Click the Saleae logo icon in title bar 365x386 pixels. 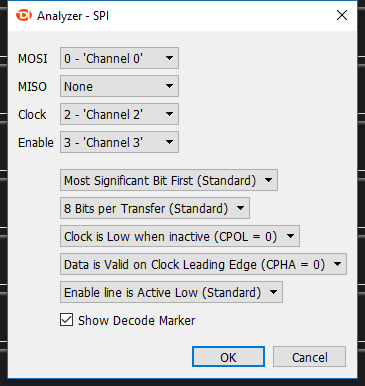24,15
